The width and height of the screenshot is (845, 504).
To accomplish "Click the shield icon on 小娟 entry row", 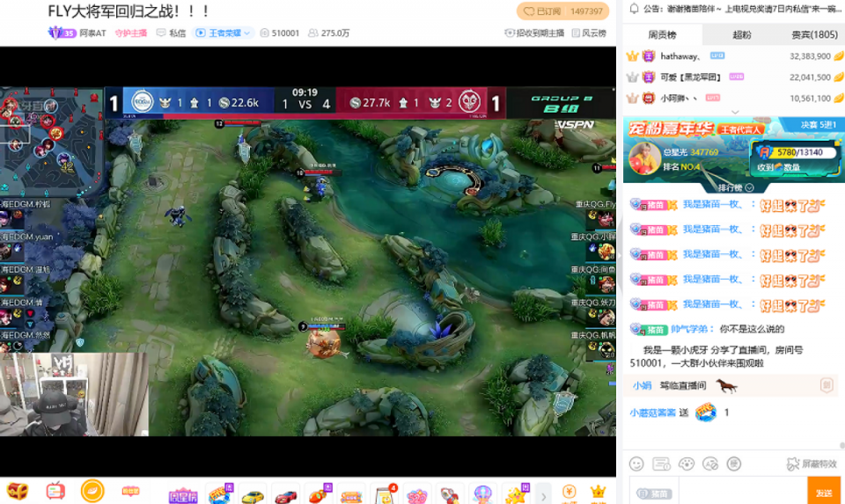I will [x=827, y=385].
